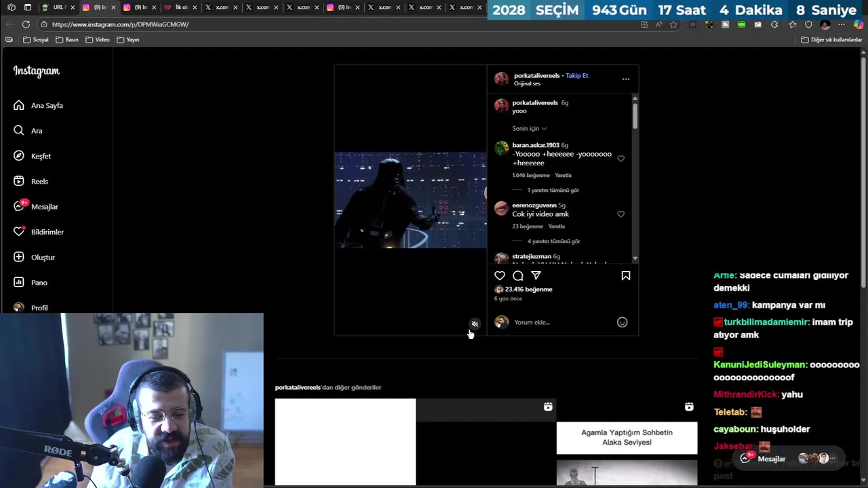Open Diğer sık kullanılanlar folder
868x488 pixels.
(x=831, y=40)
